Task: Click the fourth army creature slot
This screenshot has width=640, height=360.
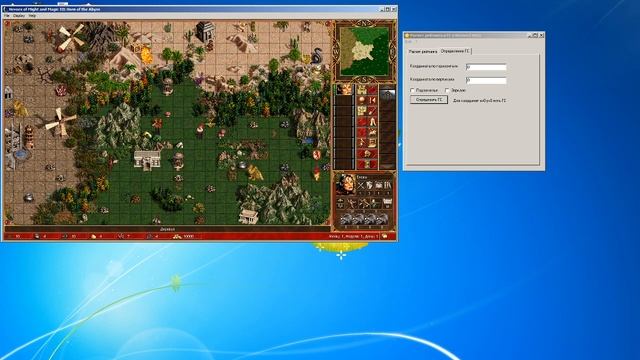Action: (x=381, y=220)
